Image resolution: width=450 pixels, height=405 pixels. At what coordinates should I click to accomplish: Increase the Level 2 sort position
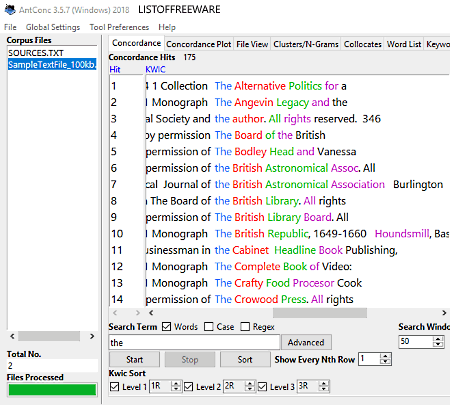[249, 383]
